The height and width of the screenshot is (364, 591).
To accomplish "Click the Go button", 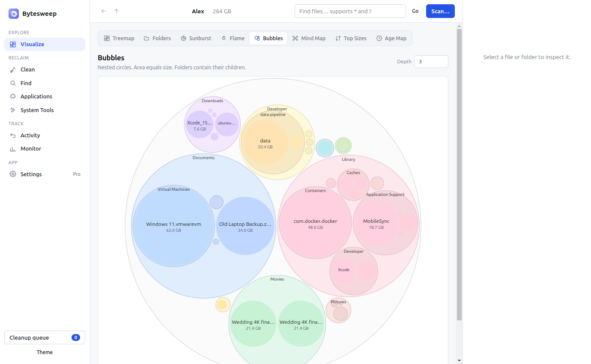I will point(415,11).
